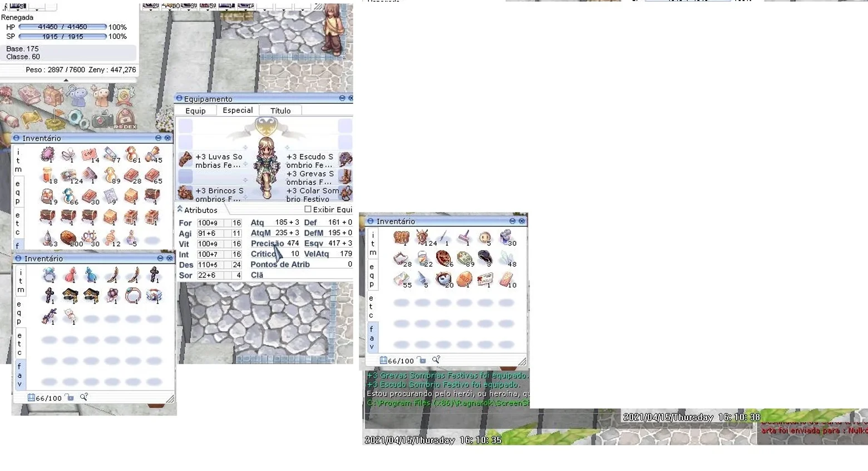Click the character preview in Equipamento window
Viewport: 868px width, 471px height.
pyautogui.click(x=267, y=167)
